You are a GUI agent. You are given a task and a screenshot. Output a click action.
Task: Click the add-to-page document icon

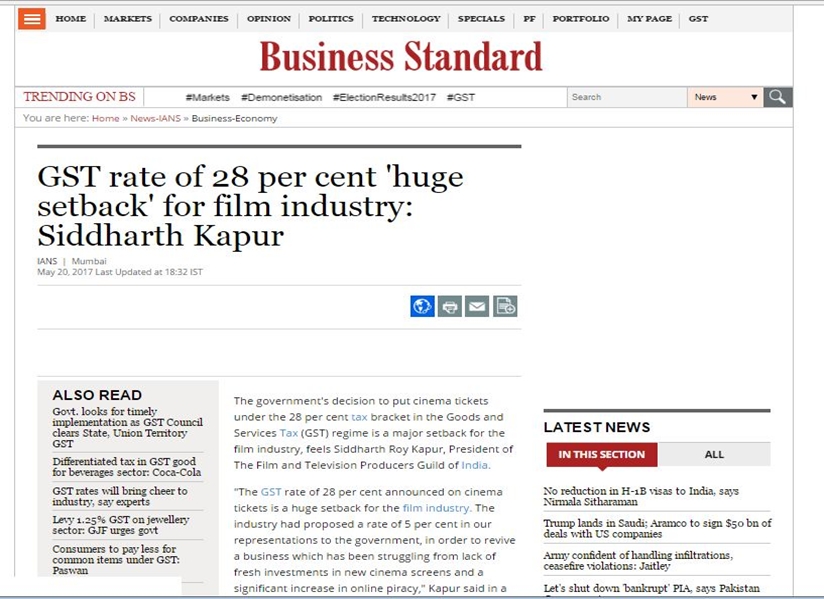(505, 306)
